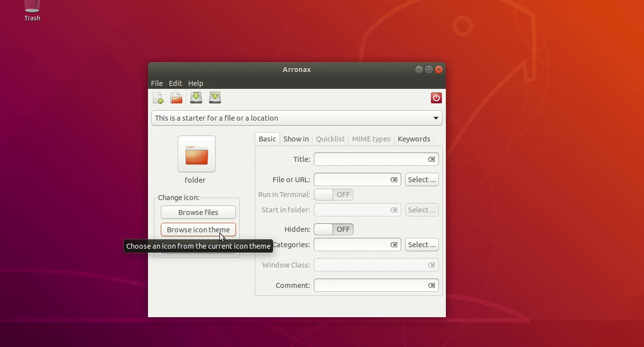Switch to the Show in tab

coord(296,139)
